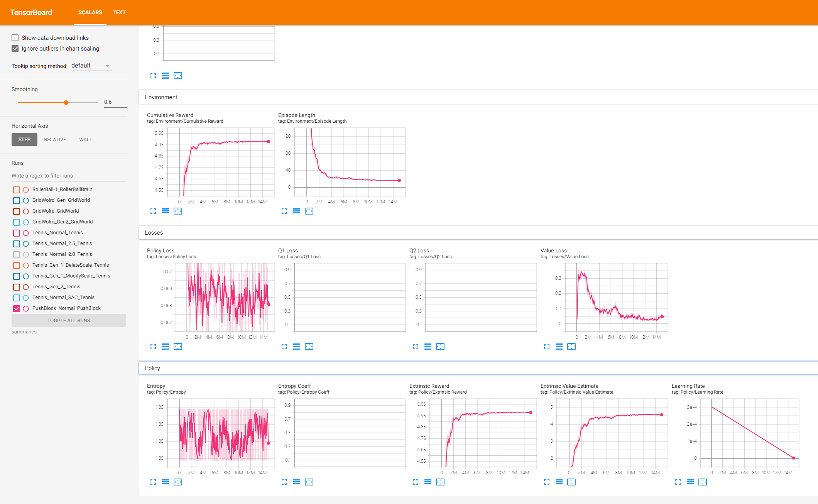Expand Entropy chart to full size

click(153, 482)
